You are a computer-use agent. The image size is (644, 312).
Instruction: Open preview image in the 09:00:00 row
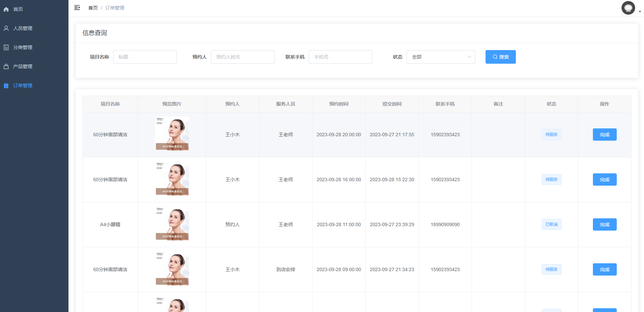tap(172, 268)
